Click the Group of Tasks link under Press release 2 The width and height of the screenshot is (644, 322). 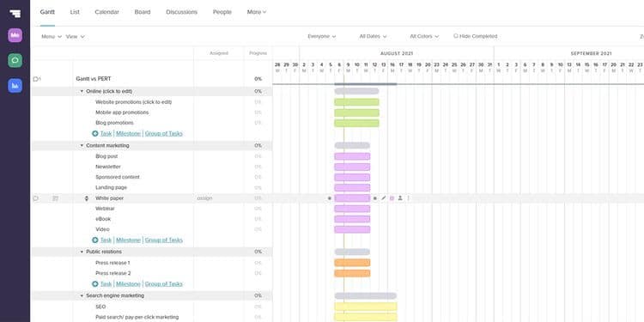[163, 284]
